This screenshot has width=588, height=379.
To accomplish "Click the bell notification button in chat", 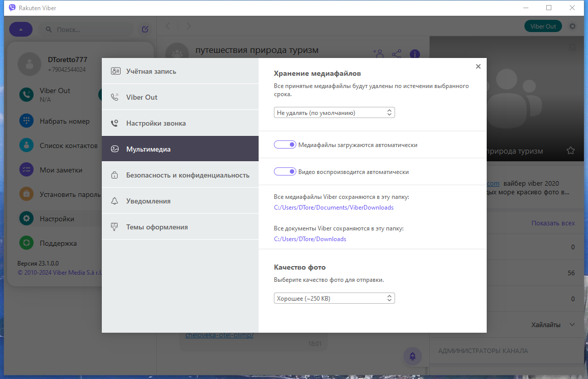I will pyautogui.click(x=412, y=356).
